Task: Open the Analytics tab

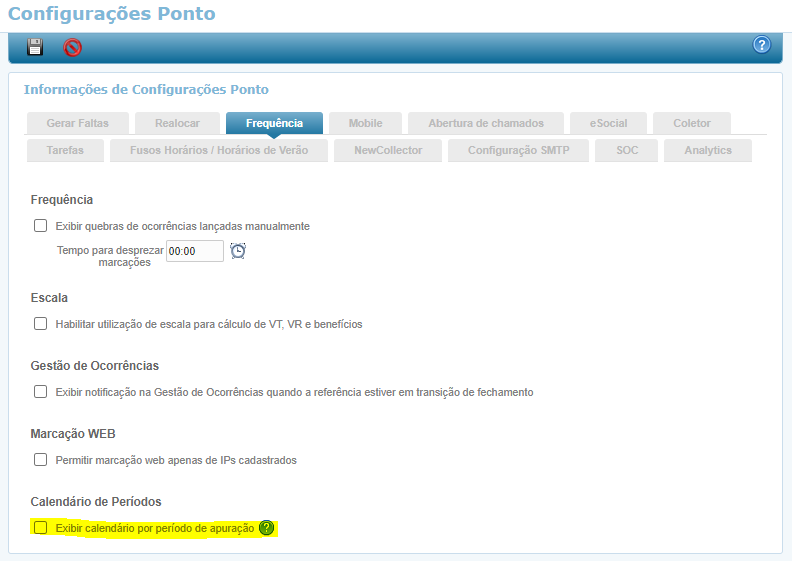Action: [x=708, y=150]
